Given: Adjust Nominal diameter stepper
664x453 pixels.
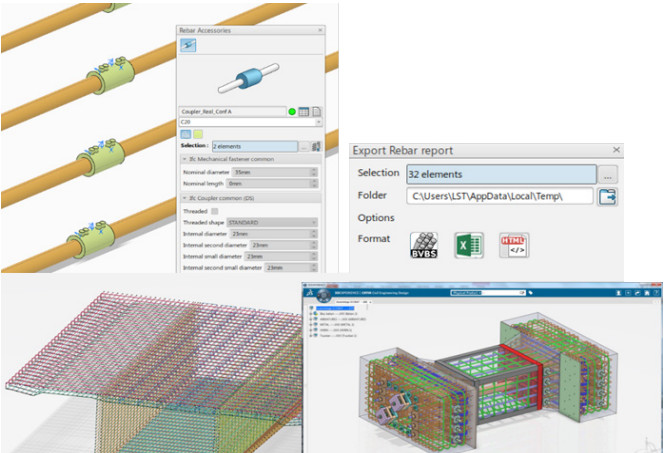Looking at the screenshot, I should tap(314, 172).
